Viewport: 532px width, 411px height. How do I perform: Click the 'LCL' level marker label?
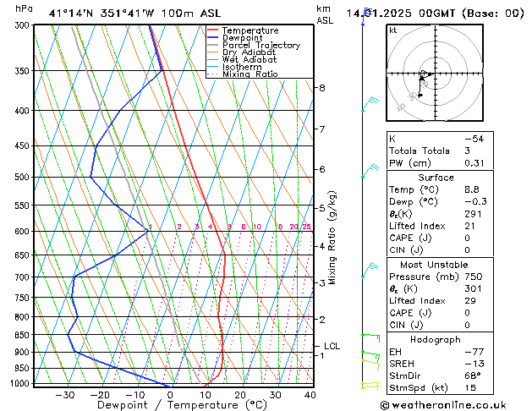[x=332, y=346]
